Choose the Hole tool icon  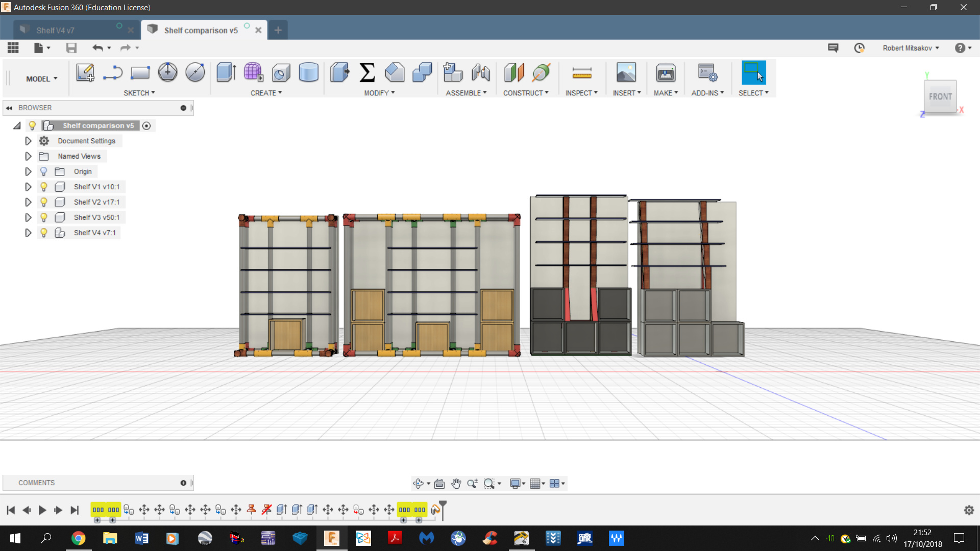[281, 72]
